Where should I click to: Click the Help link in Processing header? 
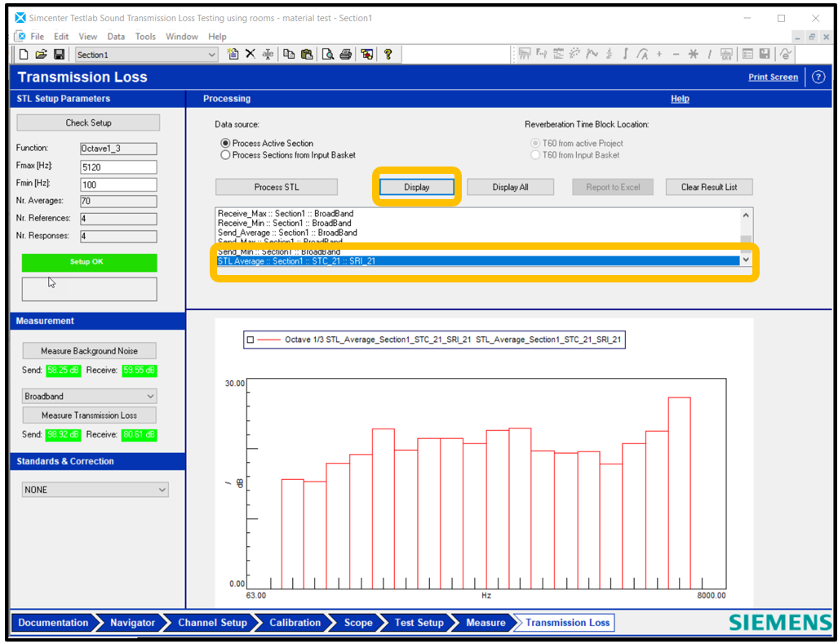(x=680, y=99)
